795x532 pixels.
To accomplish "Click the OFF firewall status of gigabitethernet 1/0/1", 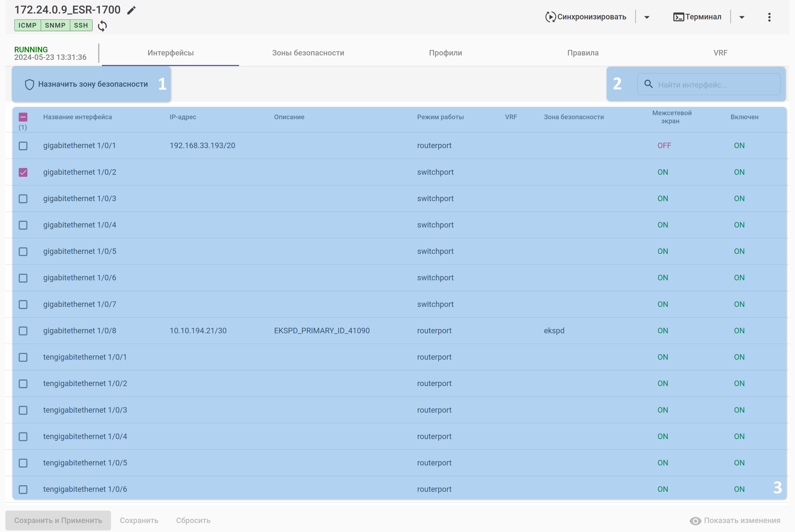I will pos(664,146).
